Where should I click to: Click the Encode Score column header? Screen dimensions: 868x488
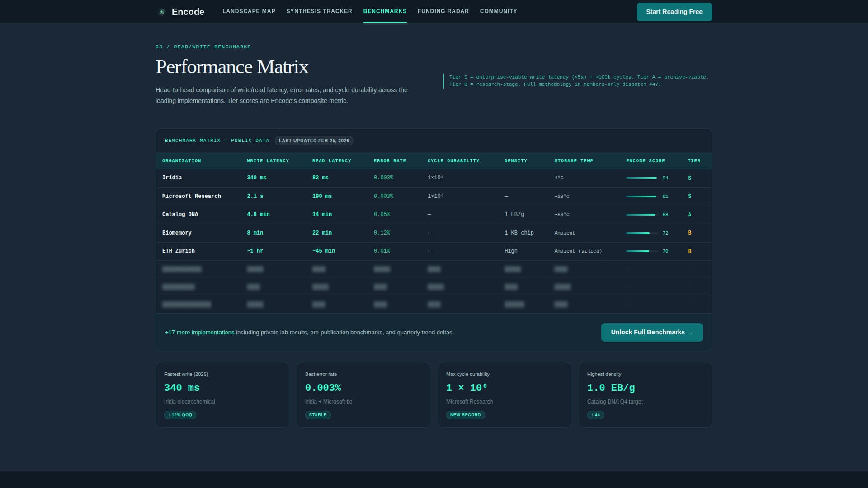646,161
